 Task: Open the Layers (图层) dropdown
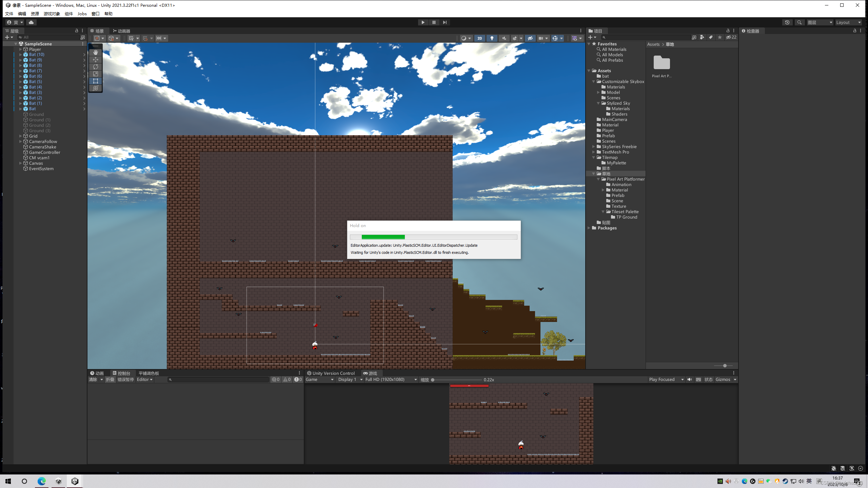tap(820, 22)
